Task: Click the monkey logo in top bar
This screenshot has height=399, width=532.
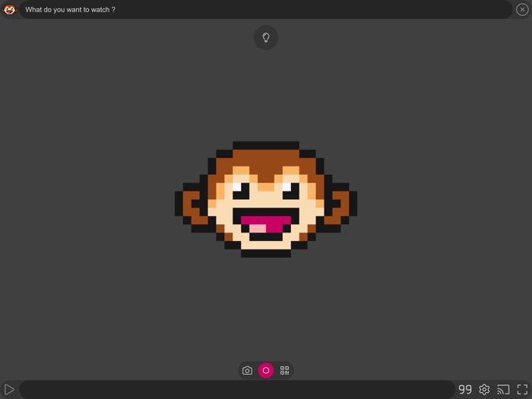Action: coord(9,9)
